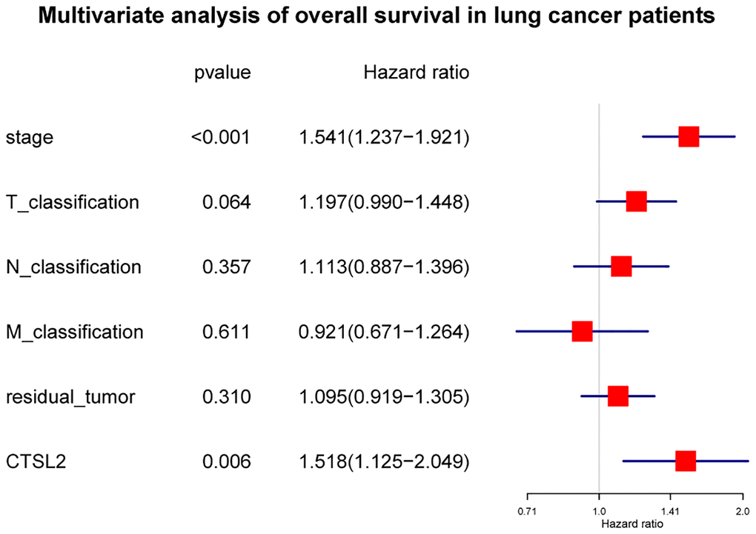Select the T_classification row label
This screenshot has height=534, width=756.
(x=73, y=202)
